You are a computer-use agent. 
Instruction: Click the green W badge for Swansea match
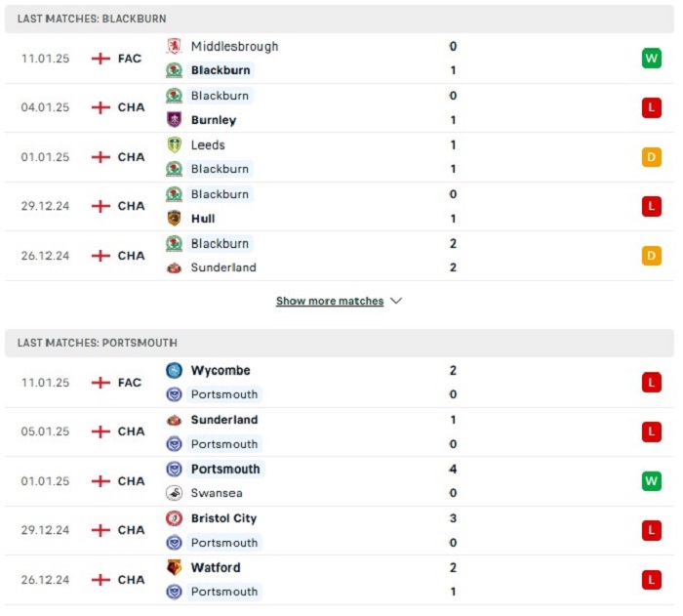click(651, 481)
